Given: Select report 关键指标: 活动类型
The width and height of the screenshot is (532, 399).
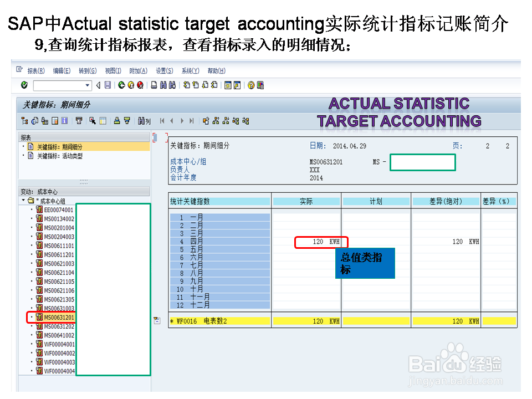Looking at the screenshot, I should [59, 156].
